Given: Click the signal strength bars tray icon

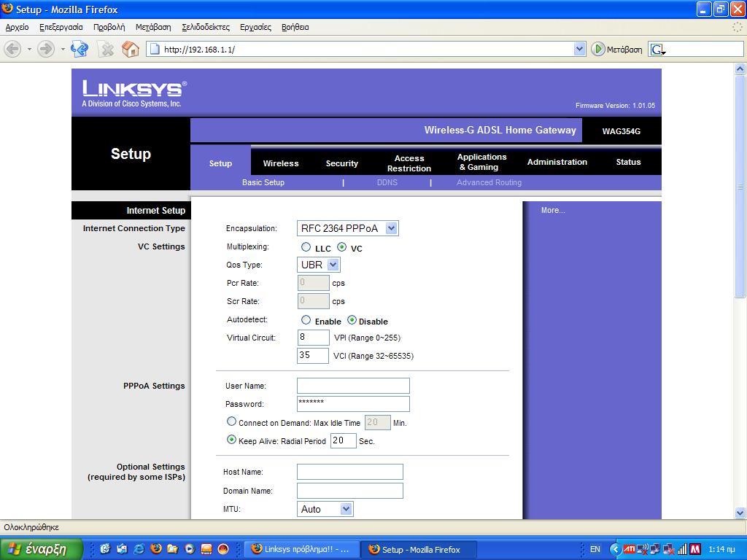Looking at the screenshot, I should point(682,549).
